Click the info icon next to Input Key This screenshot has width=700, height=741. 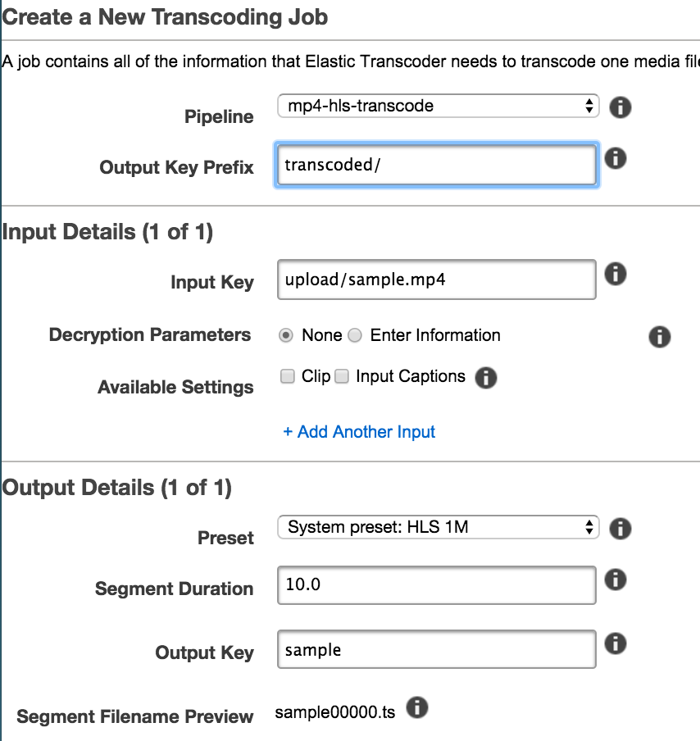[616, 275]
